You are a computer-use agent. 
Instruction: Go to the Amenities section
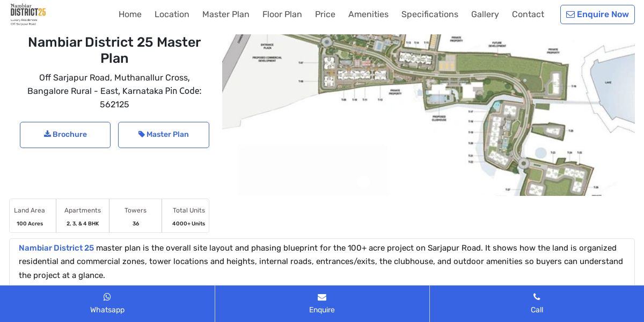pyautogui.click(x=368, y=14)
